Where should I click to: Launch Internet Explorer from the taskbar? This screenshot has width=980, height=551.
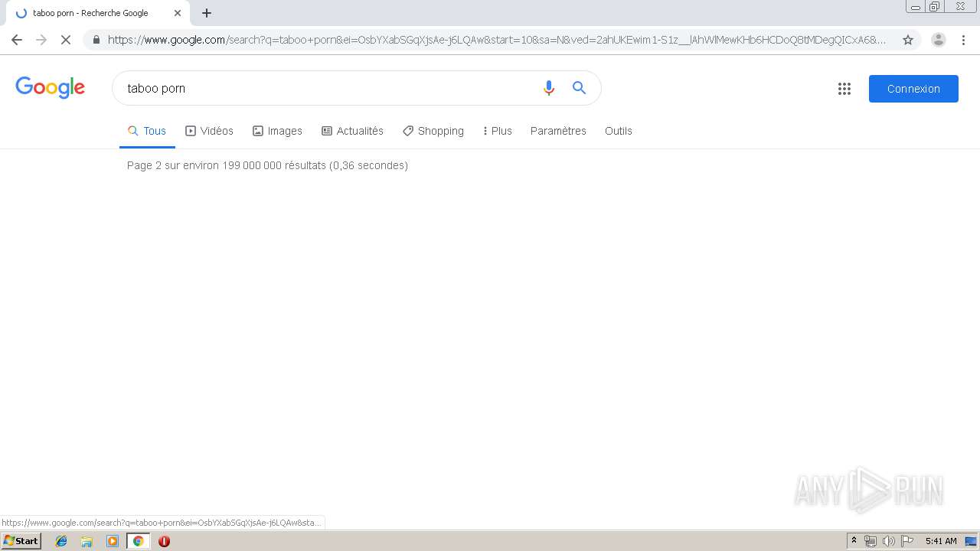pos(61,541)
